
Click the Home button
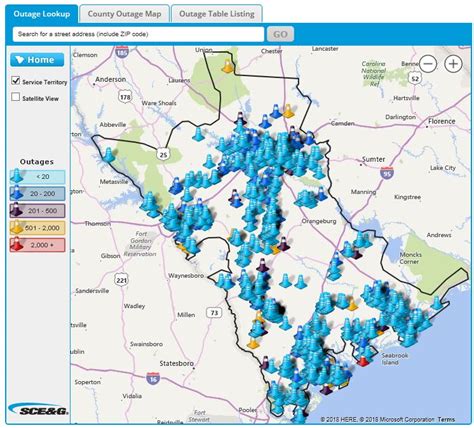click(x=37, y=60)
